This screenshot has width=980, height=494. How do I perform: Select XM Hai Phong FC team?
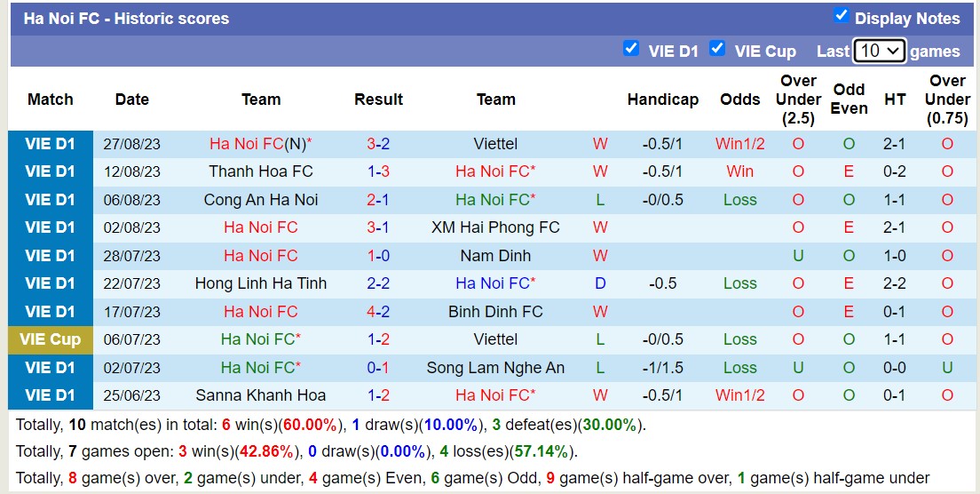click(x=495, y=227)
